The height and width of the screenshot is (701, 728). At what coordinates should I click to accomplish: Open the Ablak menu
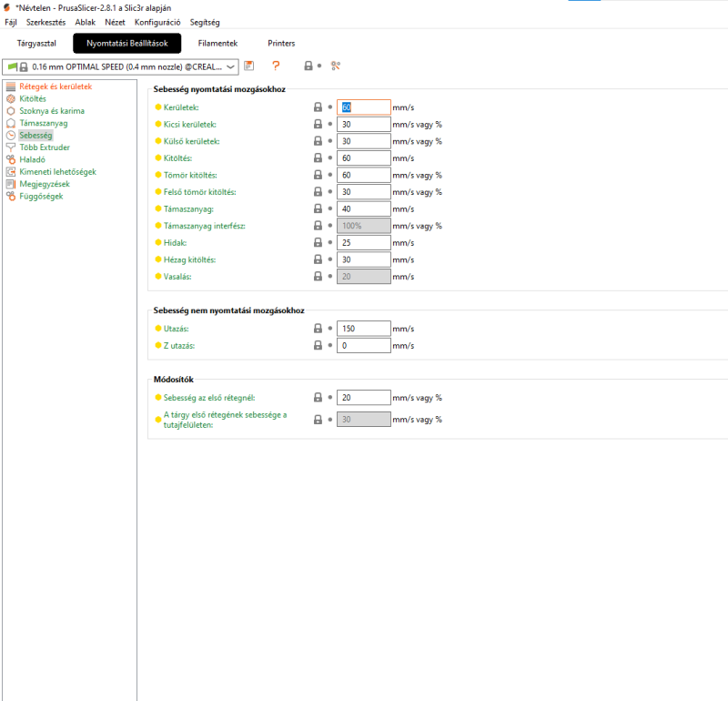(x=85, y=22)
